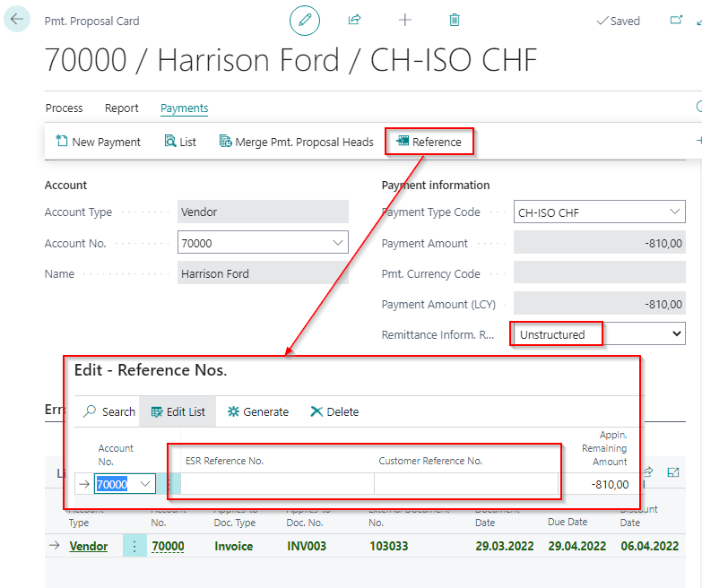The image size is (702, 588).
Task: Click three-dot menu in Vendor row
Action: (134, 546)
